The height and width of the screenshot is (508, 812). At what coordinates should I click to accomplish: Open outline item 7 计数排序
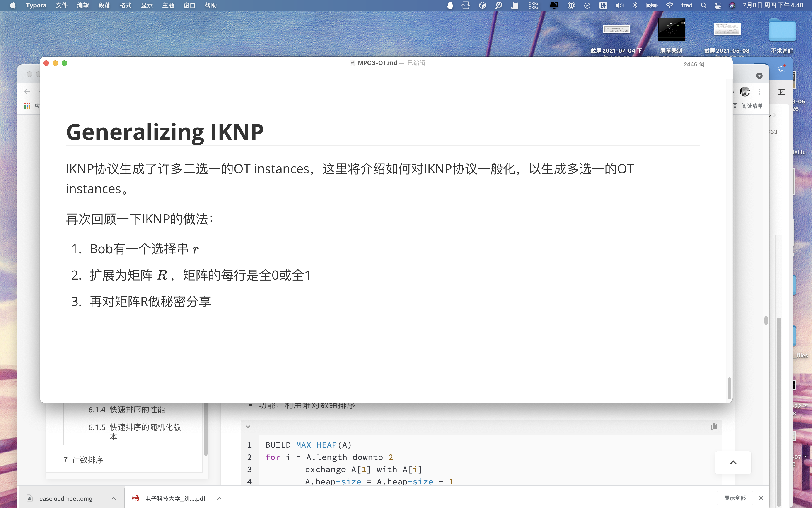point(83,460)
